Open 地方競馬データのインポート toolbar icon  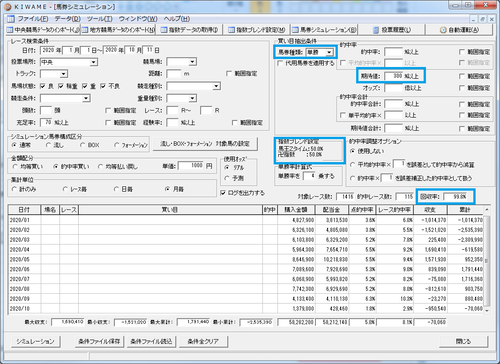pyautogui.click(x=85, y=30)
